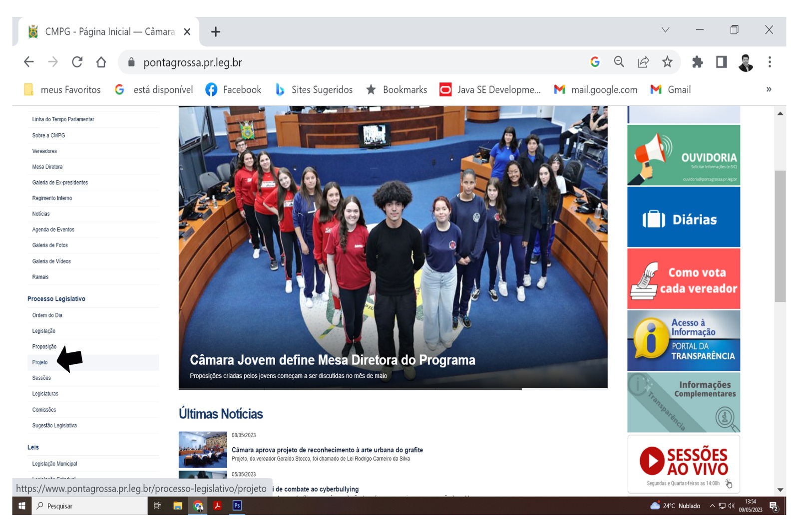799x532 pixels.
Task: Bookmark this page with the star icon
Action: point(667,62)
